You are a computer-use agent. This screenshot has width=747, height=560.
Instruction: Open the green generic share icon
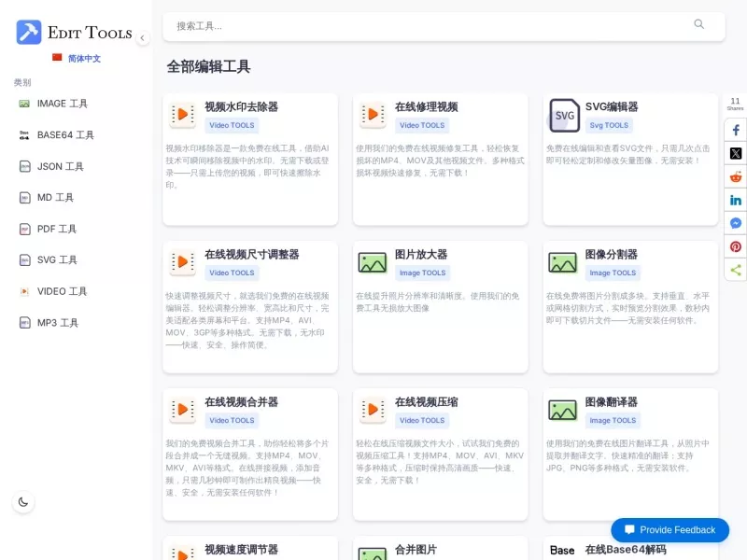click(736, 270)
